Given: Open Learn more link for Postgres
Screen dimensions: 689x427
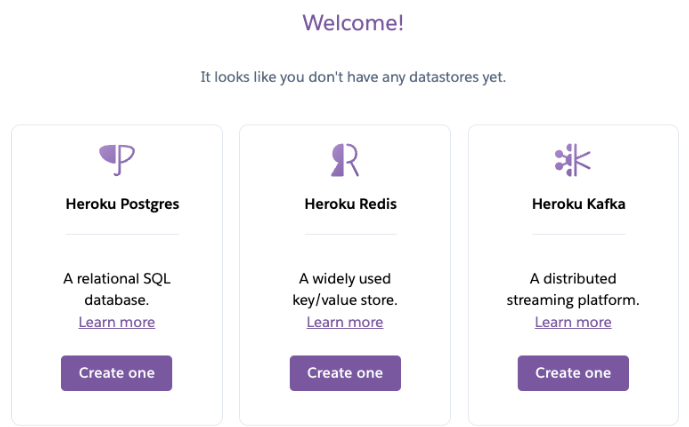Looking at the screenshot, I should pyautogui.click(x=117, y=322).
